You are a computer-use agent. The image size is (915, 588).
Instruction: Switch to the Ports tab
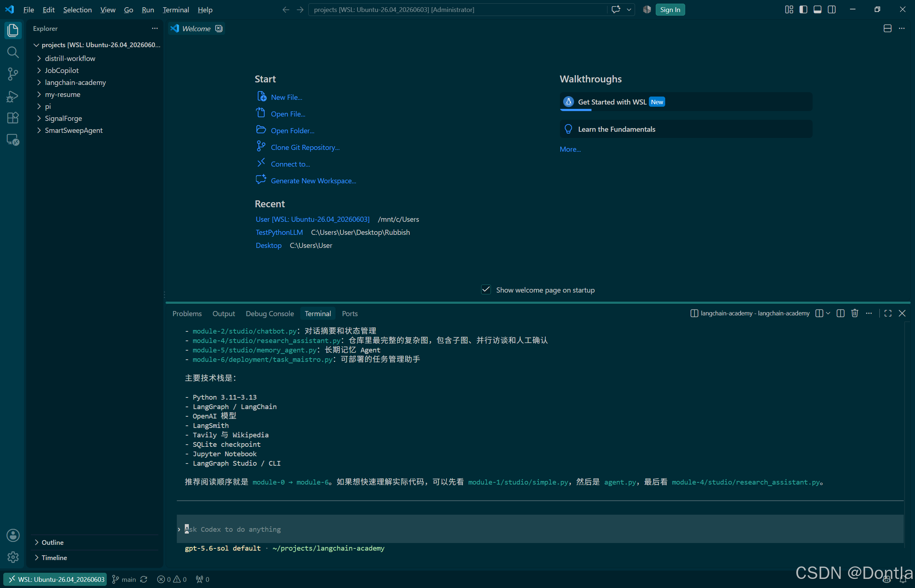point(349,314)
